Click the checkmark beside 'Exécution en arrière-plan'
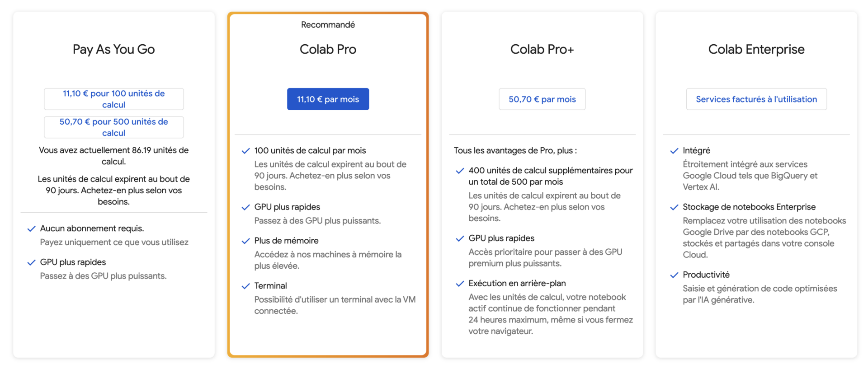The width and height of the screenshot is (868, 373). [x=460, y=283]
